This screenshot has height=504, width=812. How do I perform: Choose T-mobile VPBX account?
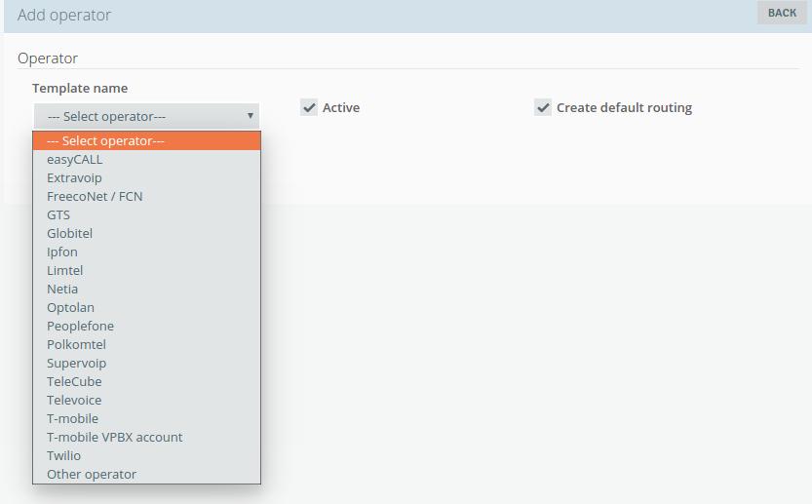click(146, 437)
